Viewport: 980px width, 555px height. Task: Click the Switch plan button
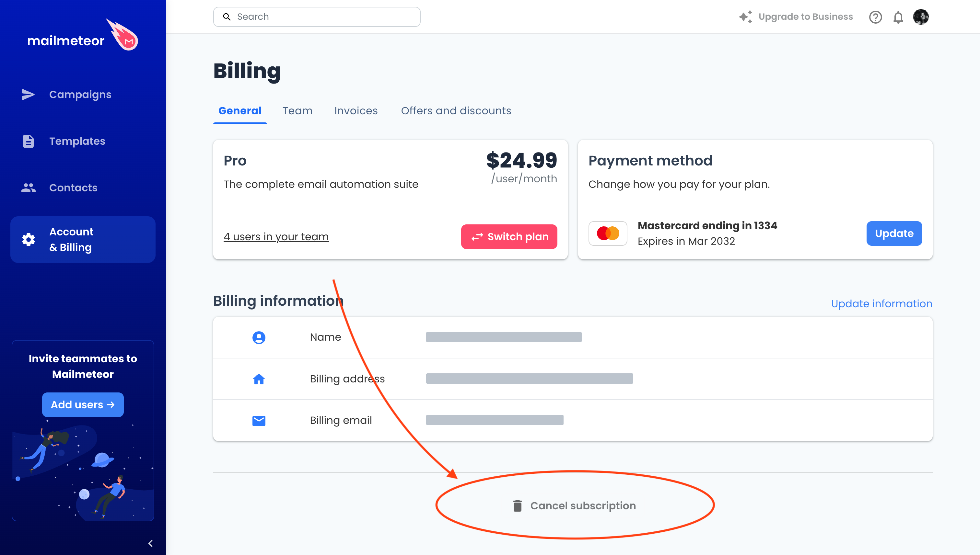point(509,236)
